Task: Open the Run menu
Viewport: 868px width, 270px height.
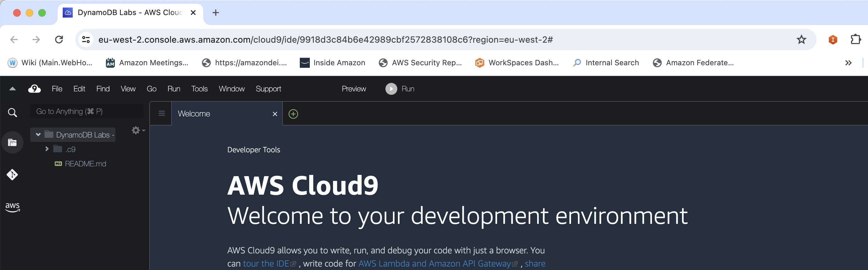Action: 174,89
